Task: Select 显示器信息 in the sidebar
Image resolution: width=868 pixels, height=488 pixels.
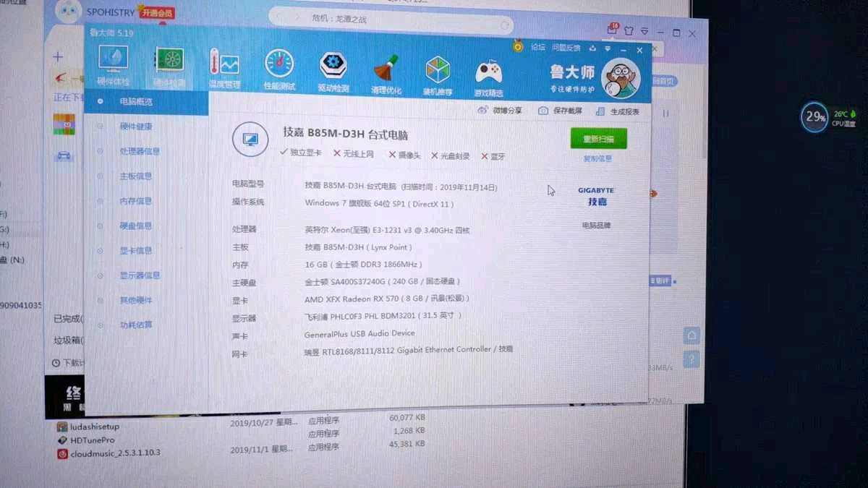Action: pyautogui.click(x=140, y=275)
